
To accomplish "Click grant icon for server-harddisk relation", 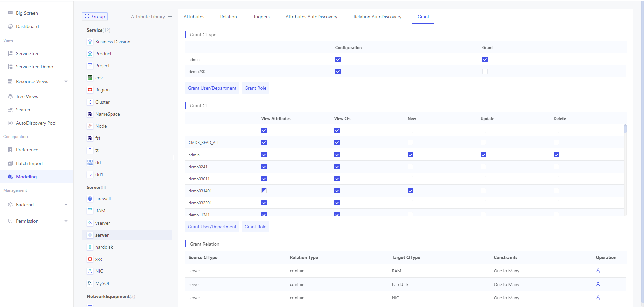I will click(598, 284).
